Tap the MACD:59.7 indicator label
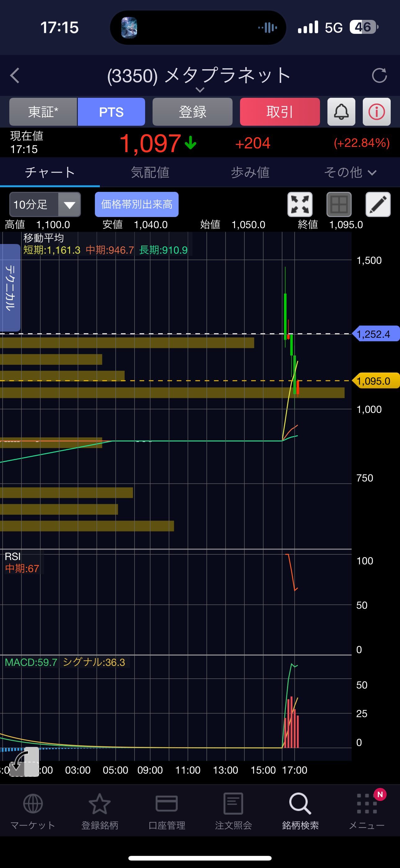The image size is (400, 868). [31, 662]
